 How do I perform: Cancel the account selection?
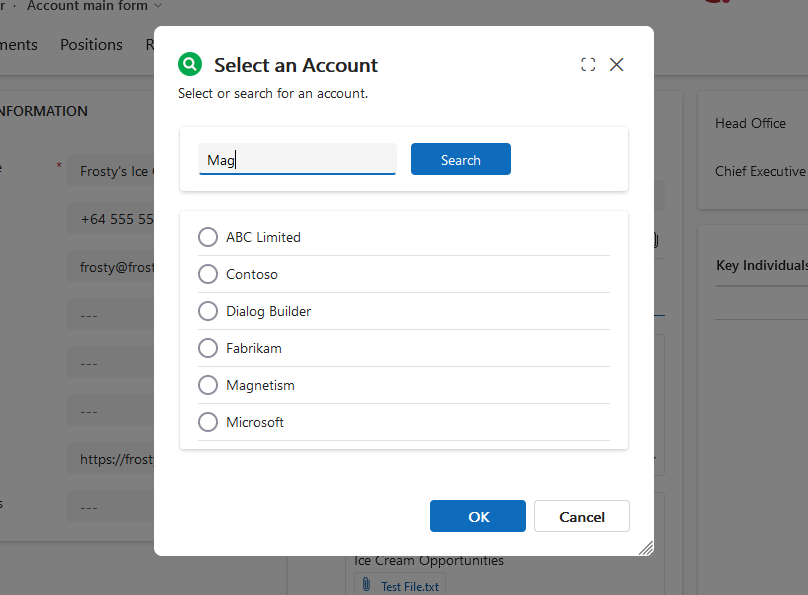[581, 516]
